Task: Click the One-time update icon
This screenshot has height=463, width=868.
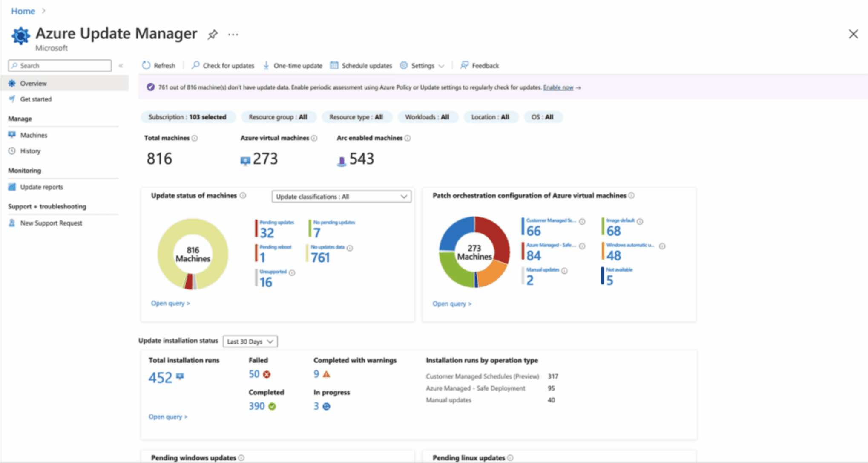Action: (266, 65)
